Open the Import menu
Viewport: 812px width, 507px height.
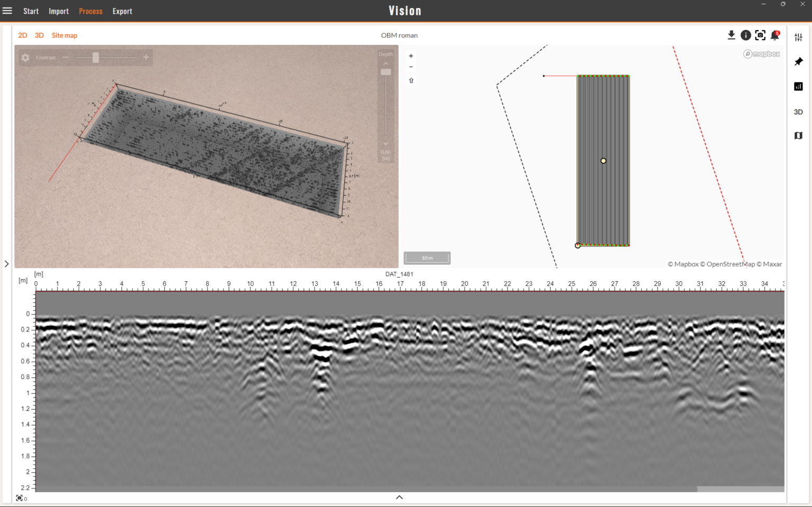click(x=58, y=11)
